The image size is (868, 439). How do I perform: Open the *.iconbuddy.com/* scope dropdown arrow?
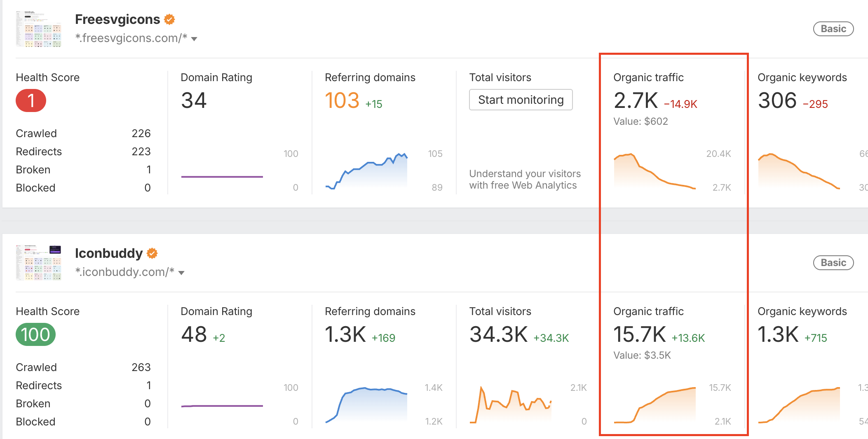tap(181, 273)
